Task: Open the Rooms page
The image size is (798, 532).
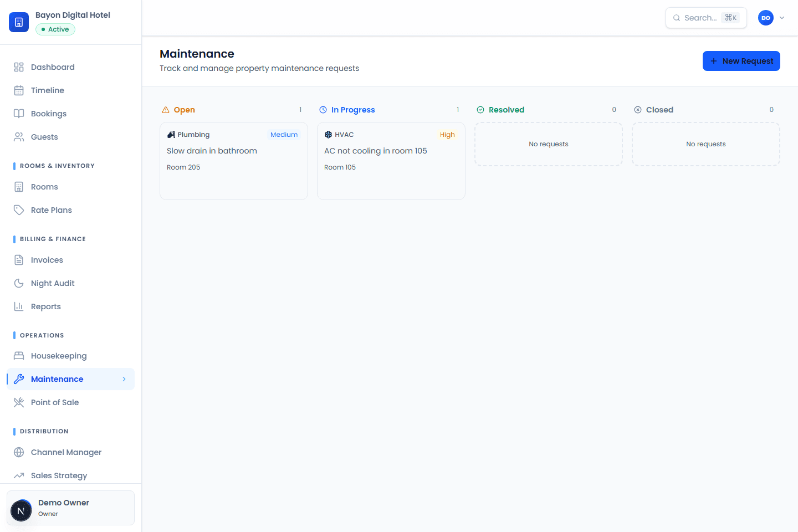Action: (x=70, y=187)
